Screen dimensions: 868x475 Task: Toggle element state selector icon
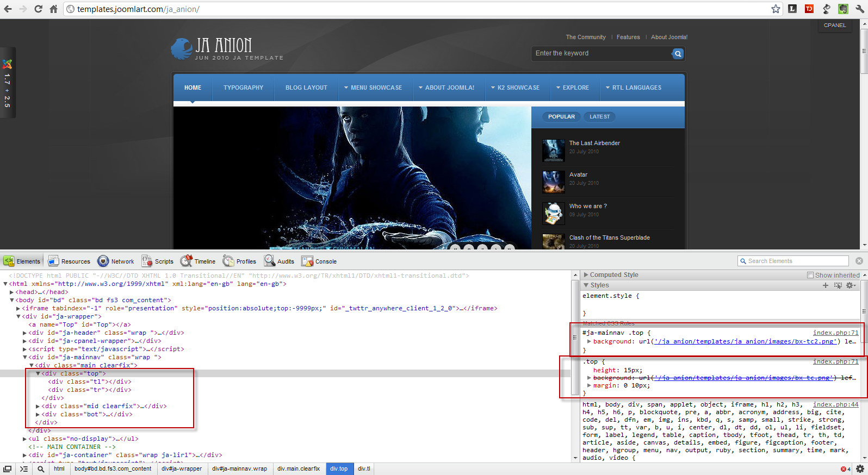click(838, 285)
